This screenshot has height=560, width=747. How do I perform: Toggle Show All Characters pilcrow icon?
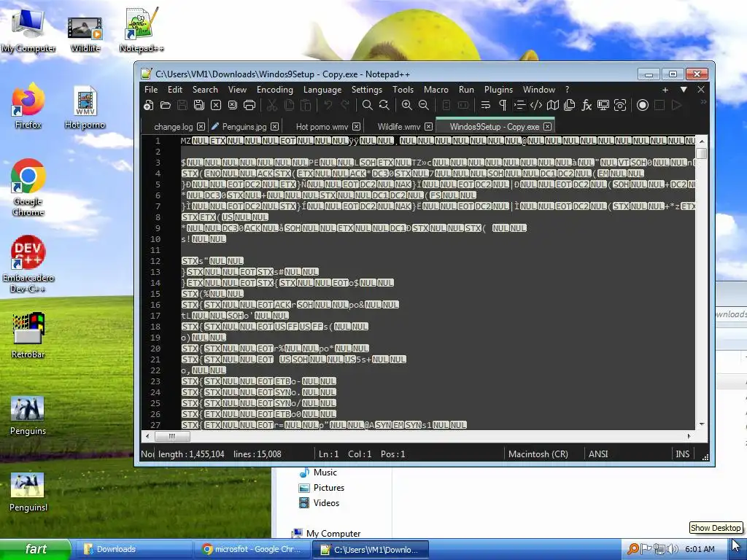503,105
